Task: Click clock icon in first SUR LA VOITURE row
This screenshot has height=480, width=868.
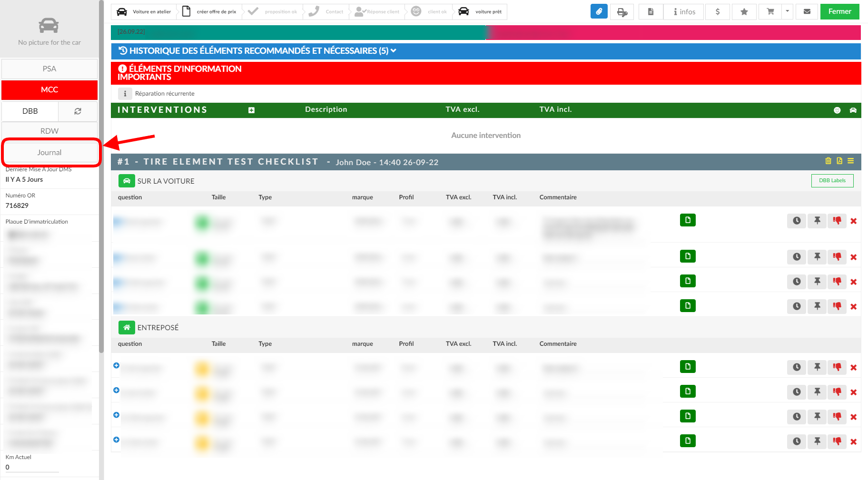Action: (x=797, y=221)
